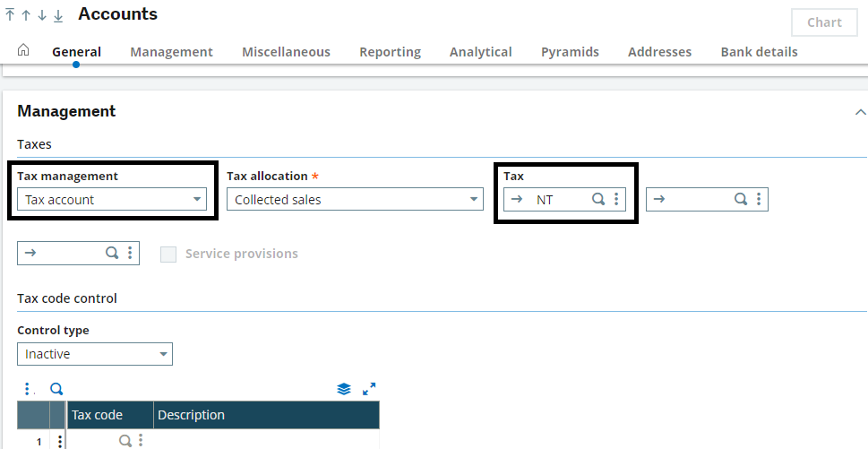868x449 pixels.
Task: Click the home icon
Action: coord(23,50)
